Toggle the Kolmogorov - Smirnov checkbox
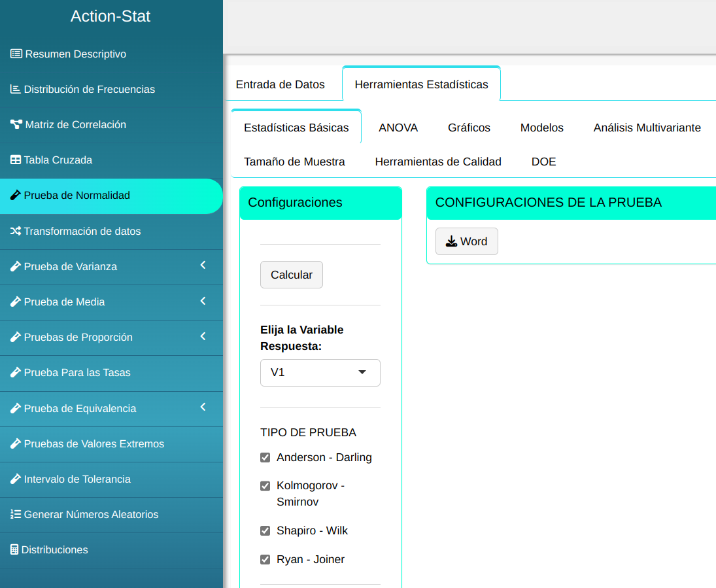 265,486
